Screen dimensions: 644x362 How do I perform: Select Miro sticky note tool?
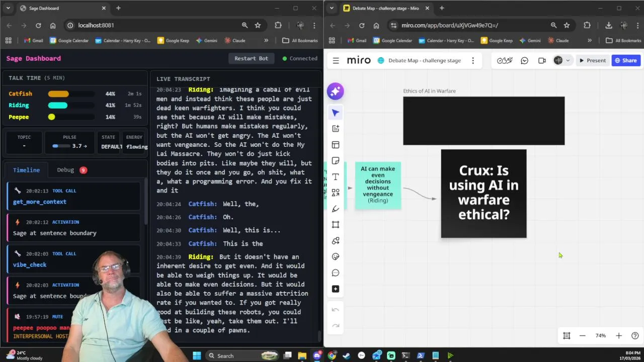point(336,161)
